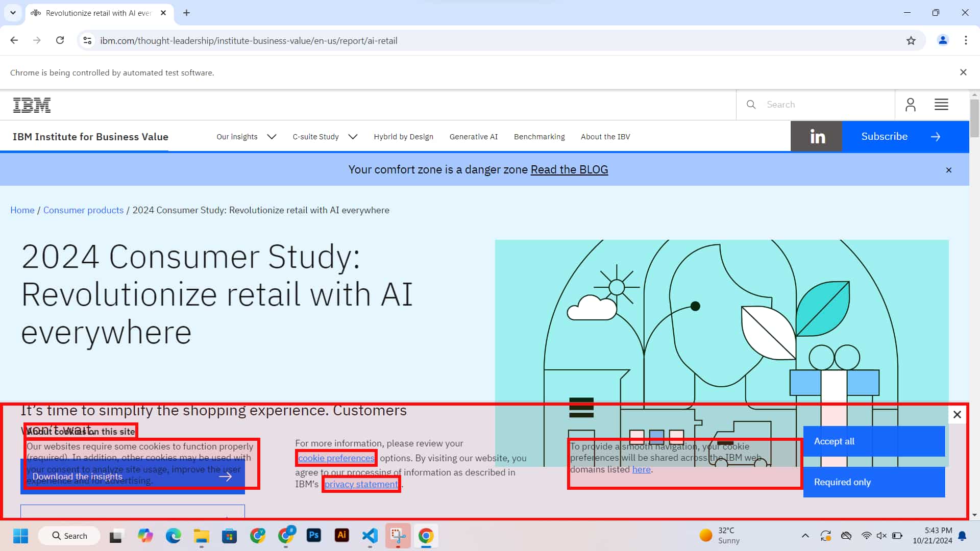Dismiss the blue BLOG banner
This screenshot has width=980, height=551.
coord(948,170)
